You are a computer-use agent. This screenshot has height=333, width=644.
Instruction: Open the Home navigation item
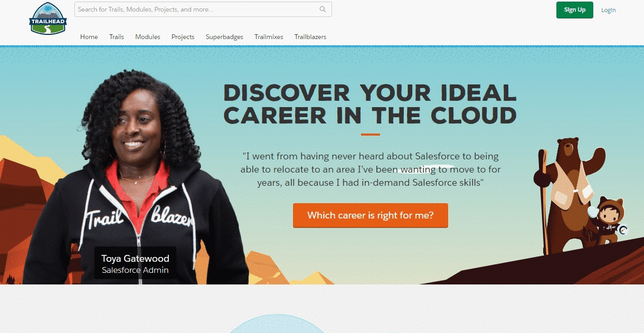click(x=89, y=37)
